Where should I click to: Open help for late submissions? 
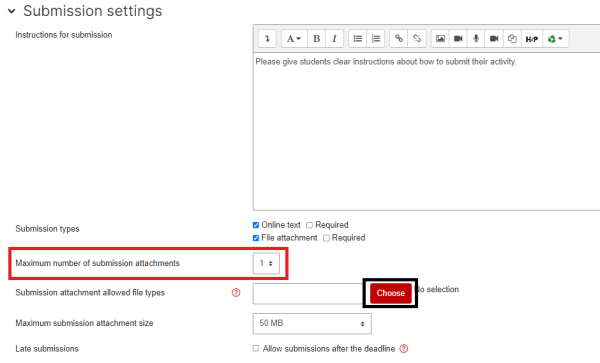(x=404, y=348)
